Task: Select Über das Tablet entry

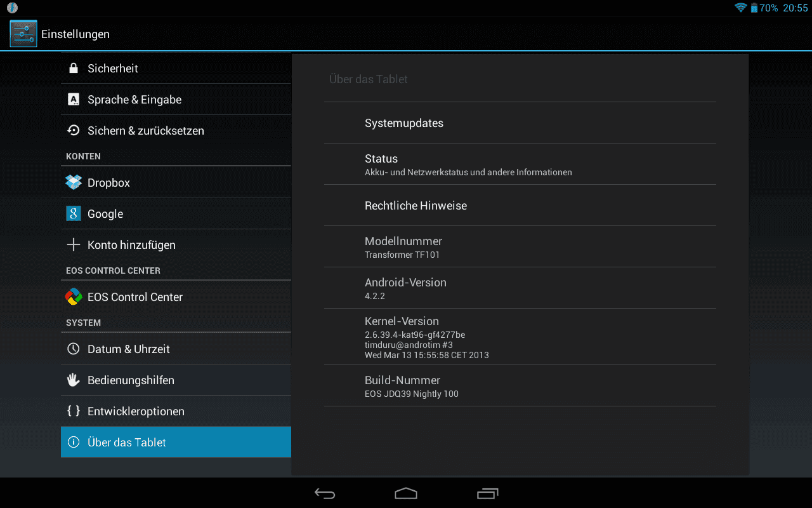Action: pyautogui.click(x=176, y=442)
